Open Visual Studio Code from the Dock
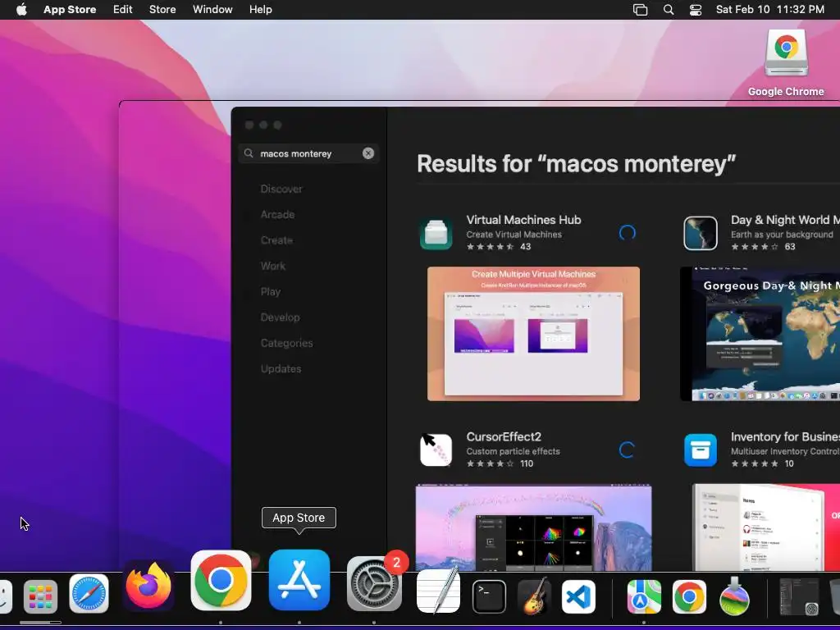 pos(578,597)
